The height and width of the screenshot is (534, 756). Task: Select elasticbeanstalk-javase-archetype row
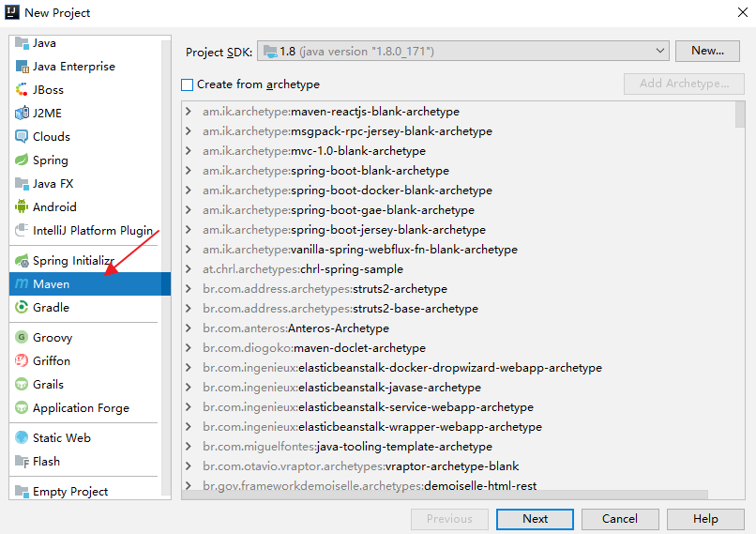pyautogui.click(x=341, y=388)
